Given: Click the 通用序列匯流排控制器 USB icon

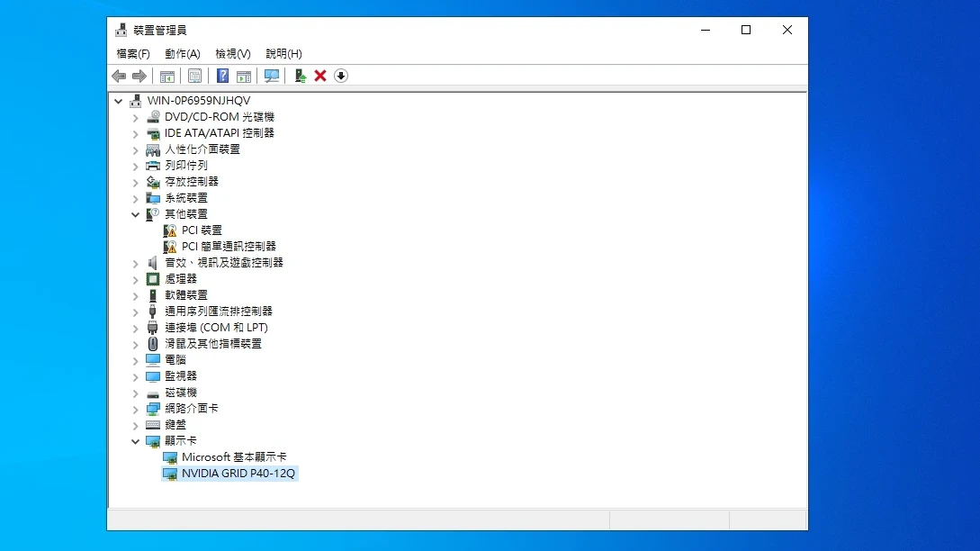Looking at the screenshot, I should pyautogui.click(x=153, y=312).
